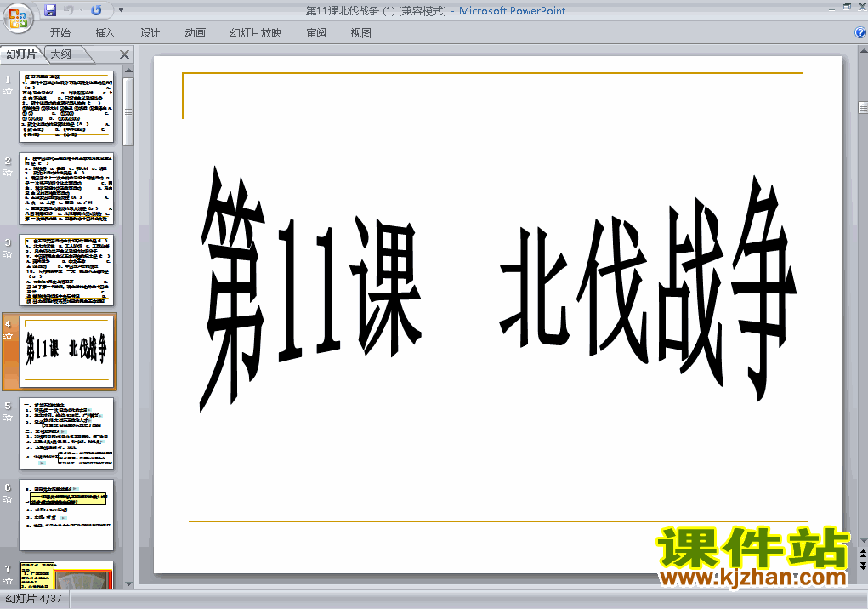Image resolution: width=868 pixels, height=609 pixels.
Task: Redo with the repeat arrow icon
Action: click(x=96, y=10)
